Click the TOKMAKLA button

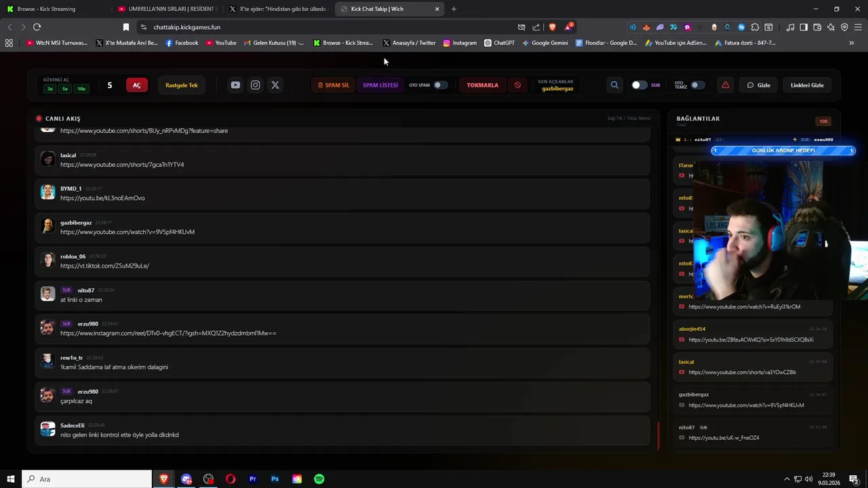point(482,85)
